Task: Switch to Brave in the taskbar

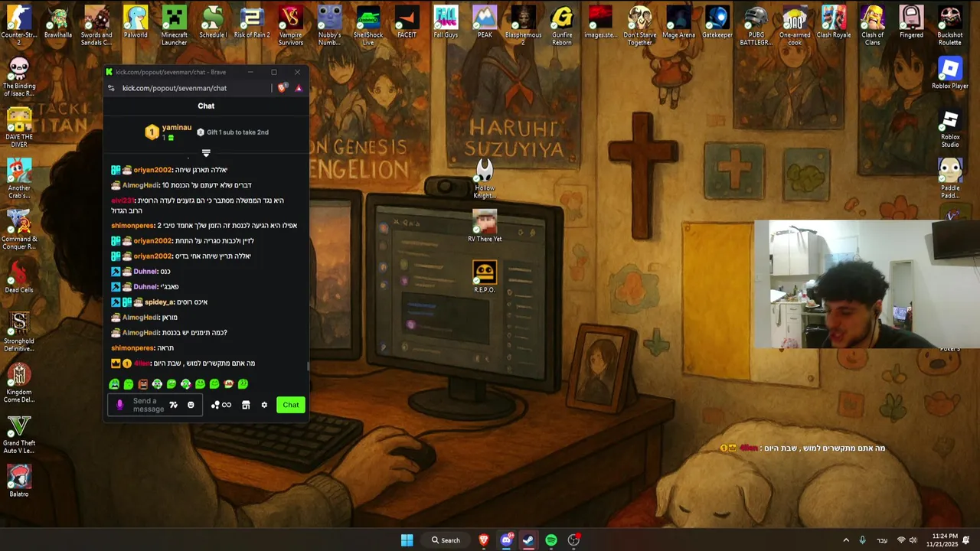Action: pos(484,540)
